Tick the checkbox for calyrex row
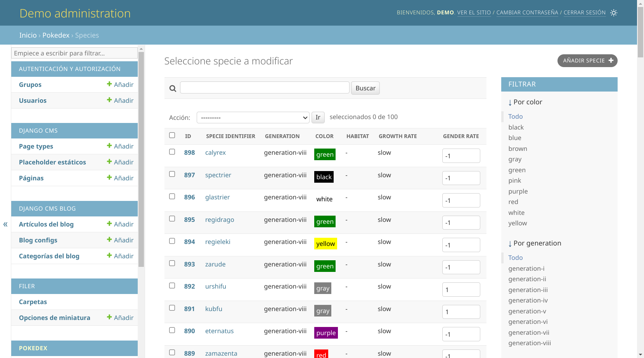The image size is (644, 358). (x=172, y=152)
